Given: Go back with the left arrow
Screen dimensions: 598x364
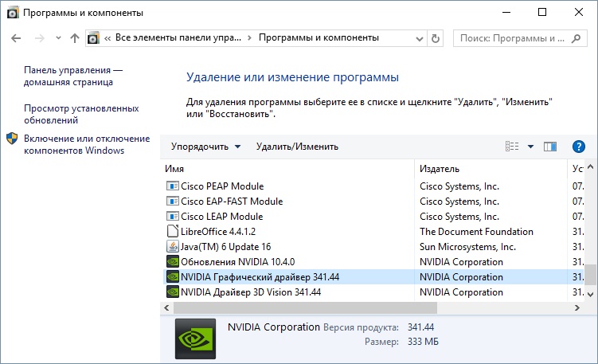Looking at the screenshot, I should click(x=16, y=38).
